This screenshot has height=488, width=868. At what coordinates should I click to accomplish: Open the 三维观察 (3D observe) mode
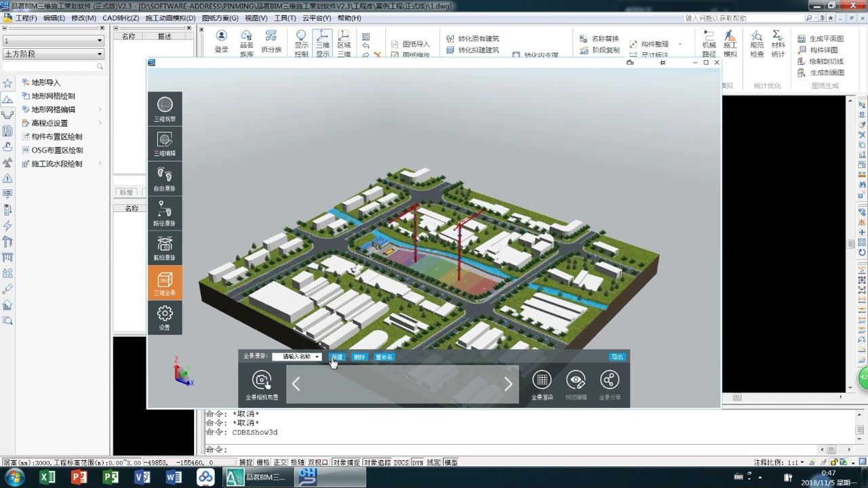coord(165,108)
